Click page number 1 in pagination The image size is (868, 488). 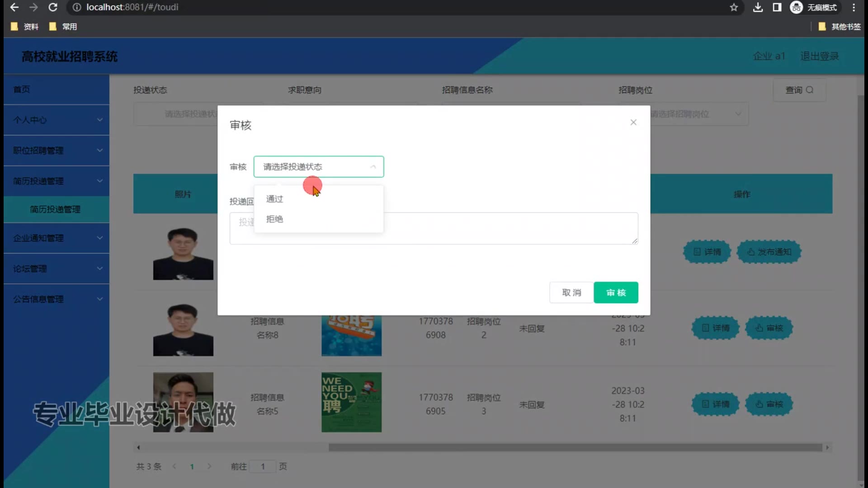[x=192, y=466]
